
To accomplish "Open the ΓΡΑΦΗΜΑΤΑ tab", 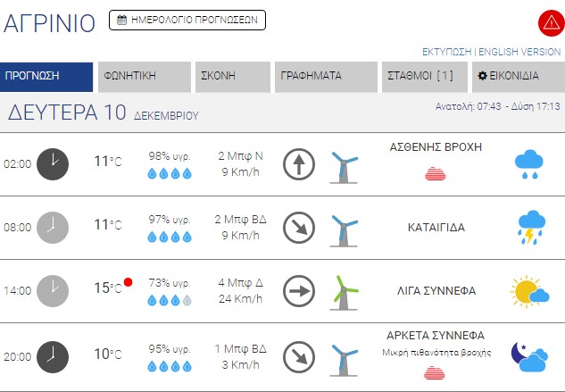I will [326, 76].
